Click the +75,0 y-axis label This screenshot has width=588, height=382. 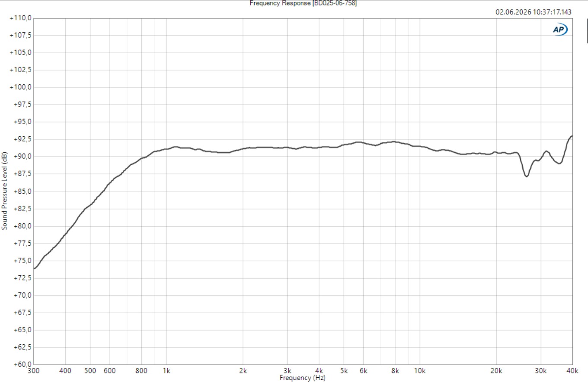[x=22, y=261]
